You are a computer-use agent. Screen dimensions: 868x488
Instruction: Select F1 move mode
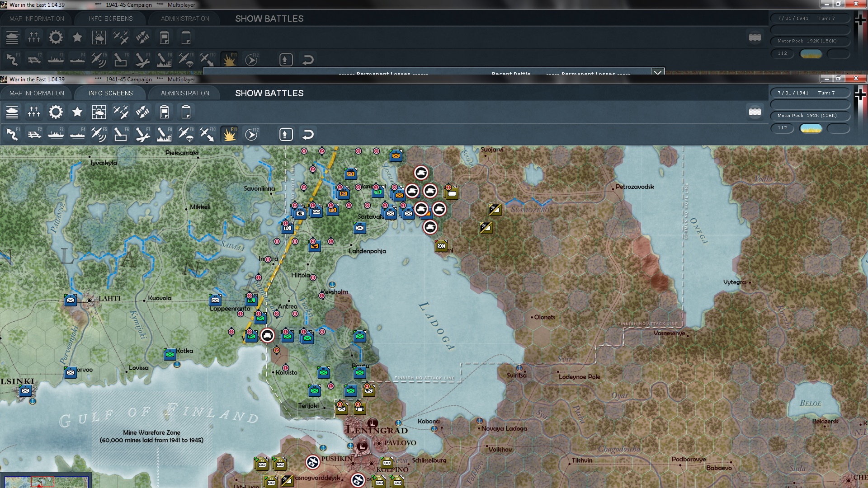point(12,134)
